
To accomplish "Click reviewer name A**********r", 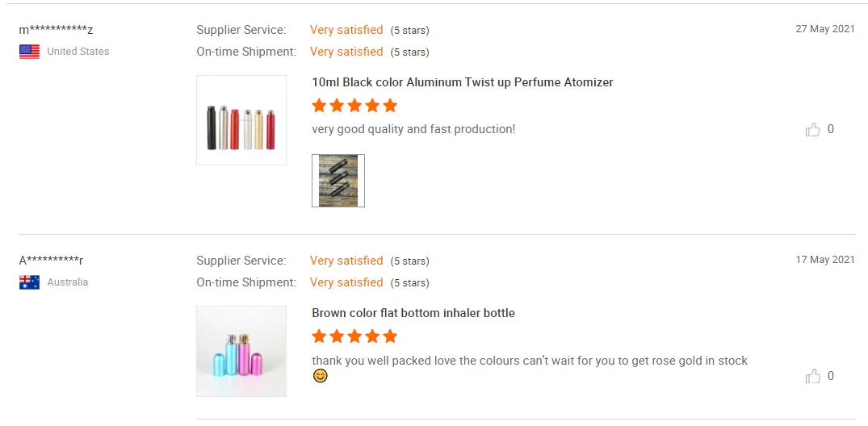I will click(52, 261).
